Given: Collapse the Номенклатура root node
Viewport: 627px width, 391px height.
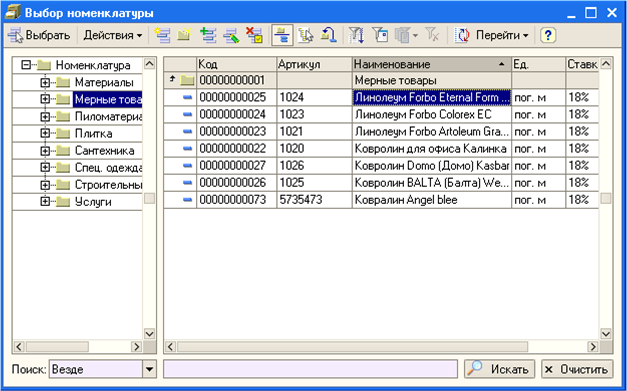Looking at the screenshot, I should pyautogui.click(x=26, y=65).
